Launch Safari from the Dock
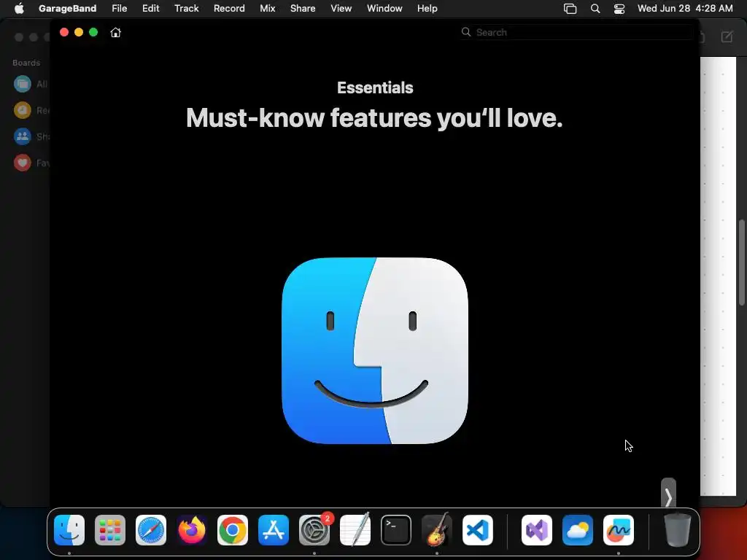The height and width of the screenshot is (560, 747). [x=151, y=530]
